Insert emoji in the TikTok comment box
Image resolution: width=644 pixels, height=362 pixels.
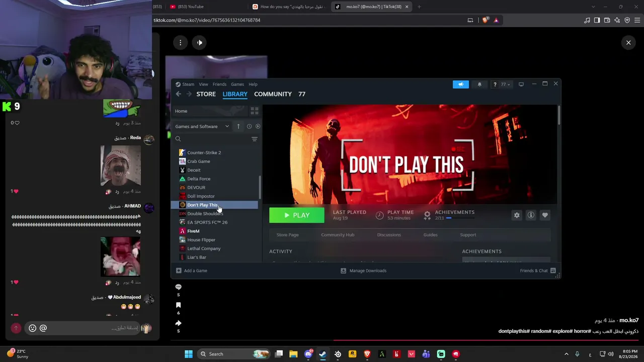pos(32,328)
